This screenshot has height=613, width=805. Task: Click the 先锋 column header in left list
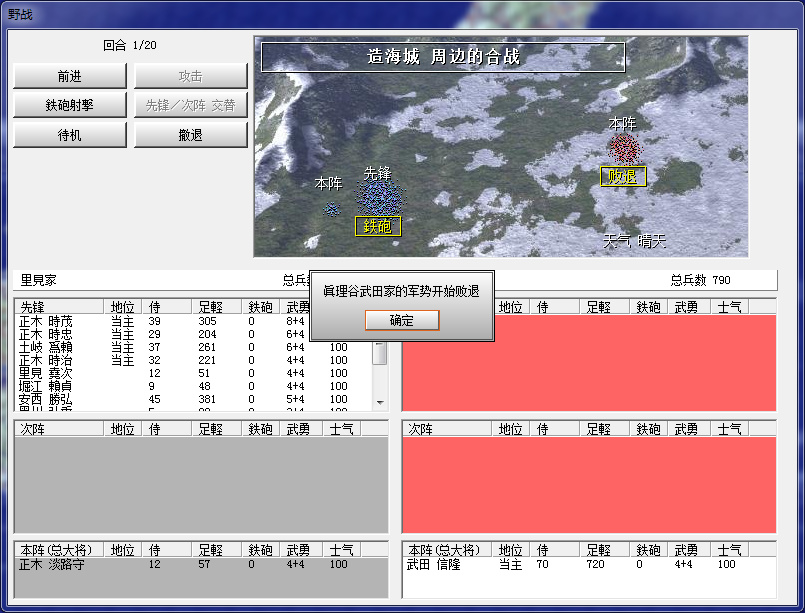click(59, 306)
